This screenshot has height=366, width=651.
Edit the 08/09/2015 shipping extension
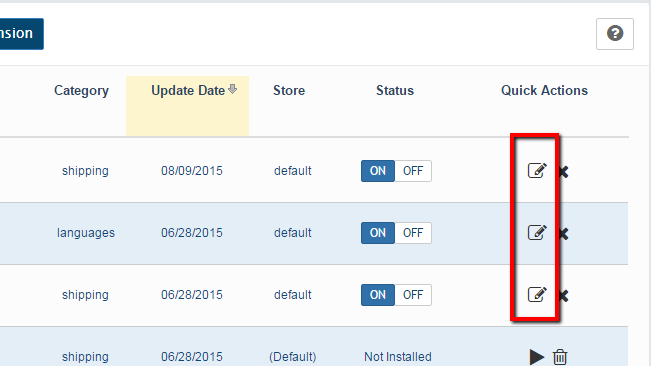coord(537,170)
